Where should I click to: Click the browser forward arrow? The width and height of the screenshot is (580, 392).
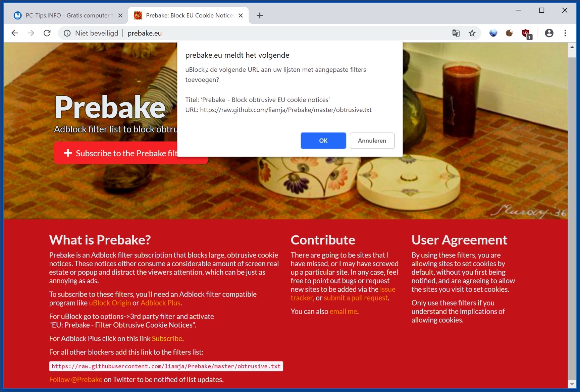pos(31,33)
